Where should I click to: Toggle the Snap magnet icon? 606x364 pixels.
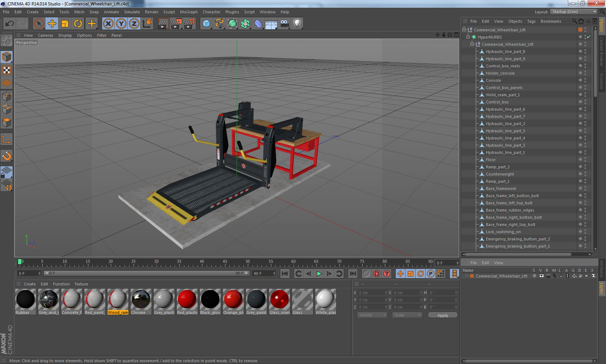(x=6, y=156)
